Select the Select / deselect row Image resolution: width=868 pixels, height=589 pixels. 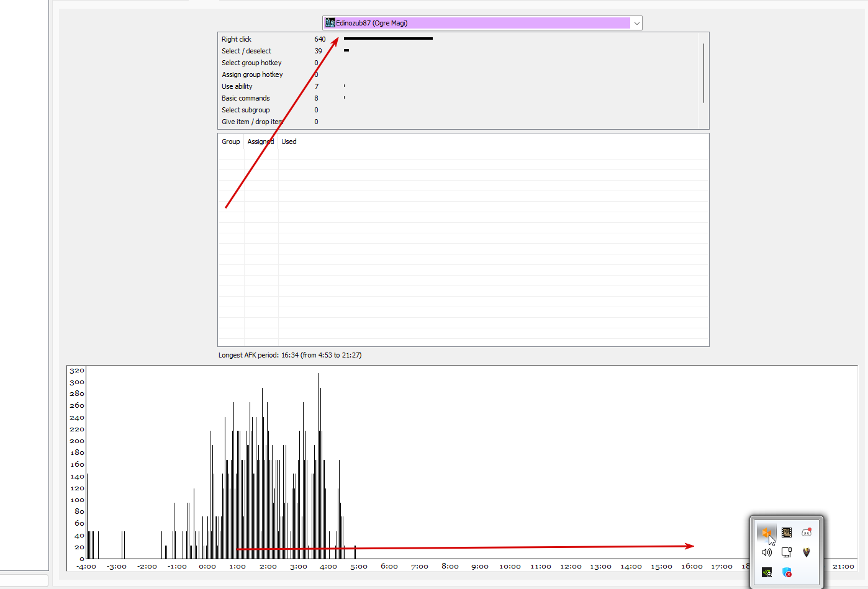point(458,51)
